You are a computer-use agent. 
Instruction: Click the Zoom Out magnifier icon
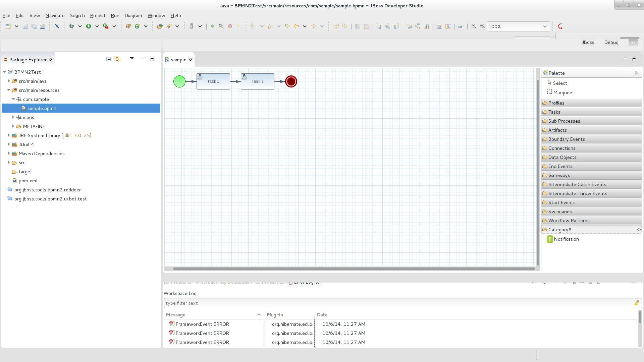coord(474,26)
